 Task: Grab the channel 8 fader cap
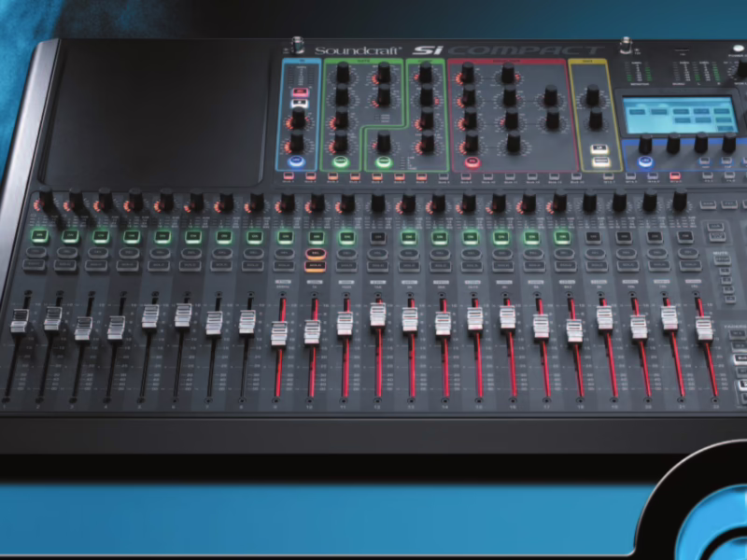click(247, 322)
